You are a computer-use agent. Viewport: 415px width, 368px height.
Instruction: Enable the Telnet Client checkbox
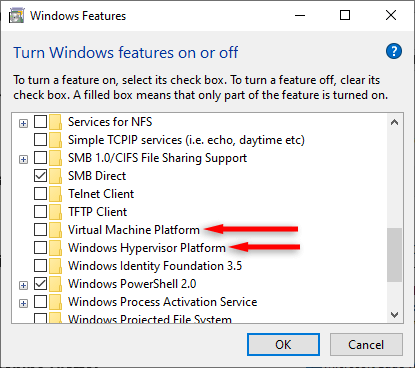[x=40, y=194]
